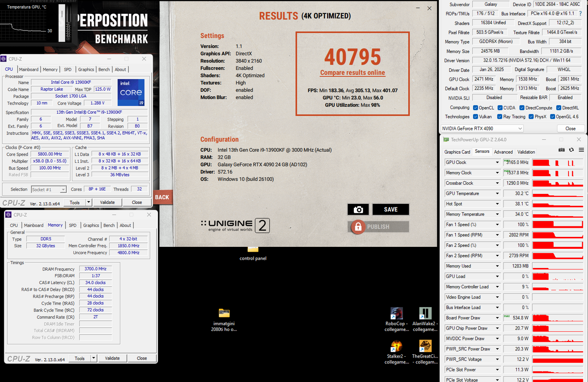Toggle the CUDA checkbox
Screen dimensions: 588x382
pyautogui.click(x=499, y=108)
